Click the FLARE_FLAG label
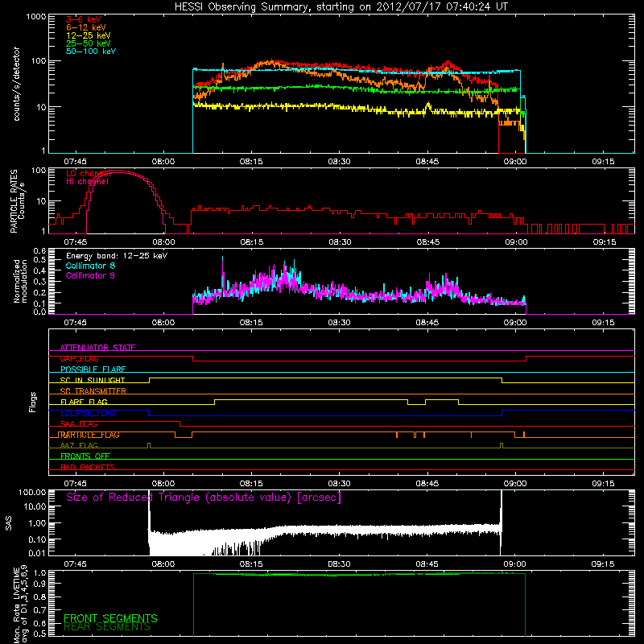 click(x=84, y=402)
